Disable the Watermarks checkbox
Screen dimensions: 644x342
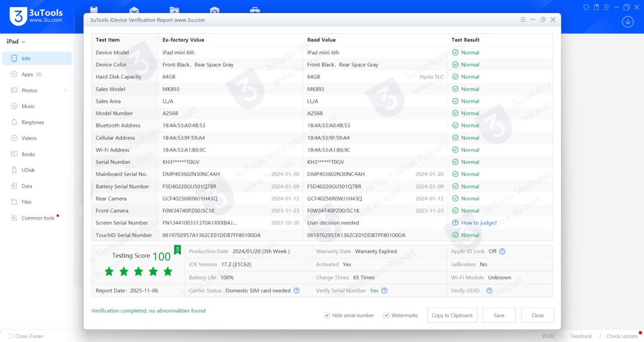[x=386, y=315]
